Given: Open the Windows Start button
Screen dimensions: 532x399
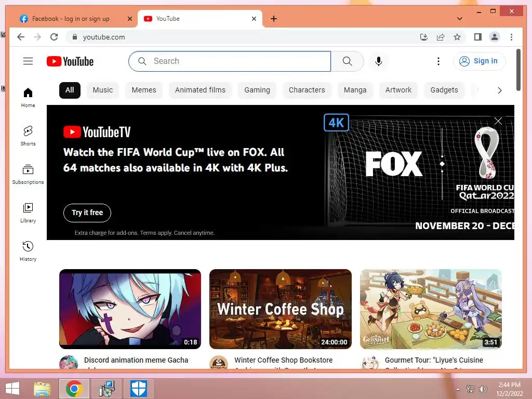Looking at the screenshot, I should pyautogui.click(x=12, y=389).
